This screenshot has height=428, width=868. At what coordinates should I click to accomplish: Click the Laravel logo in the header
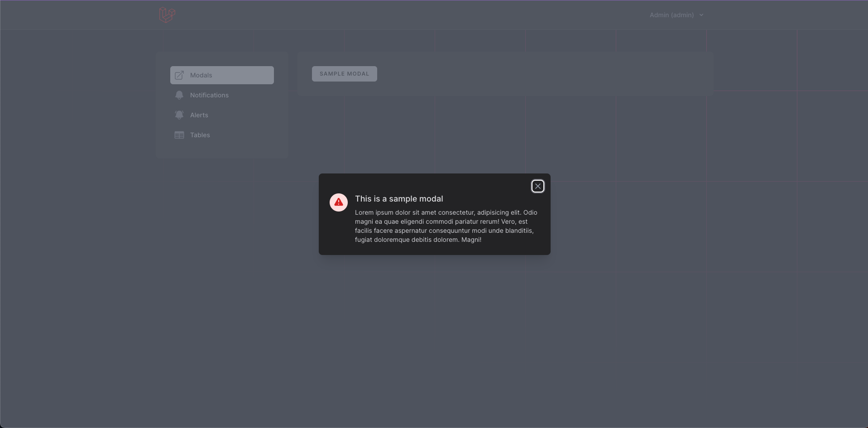167,15
